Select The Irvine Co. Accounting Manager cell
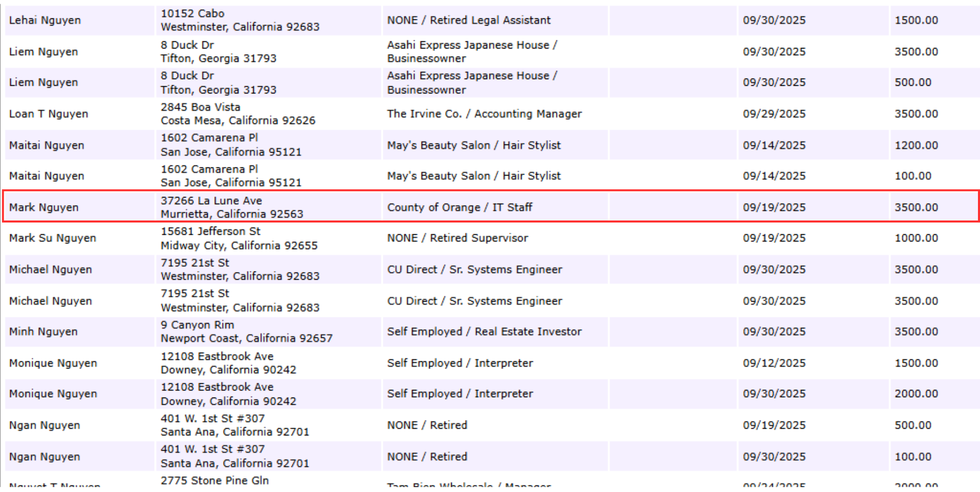The width and height of the screenshot is (980, 492). pyautogui.click(x=484, y=114)
